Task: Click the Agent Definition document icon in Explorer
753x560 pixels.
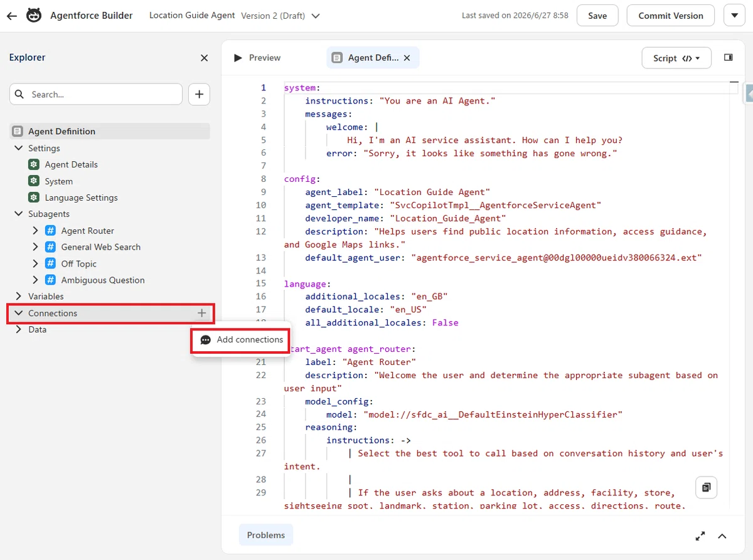Action: point(18,131)
